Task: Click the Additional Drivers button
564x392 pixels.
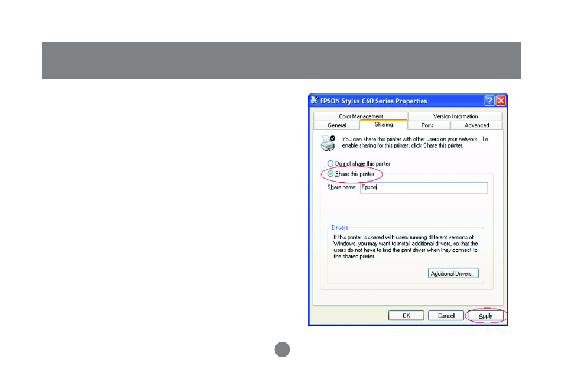Action: click(453, 273)
